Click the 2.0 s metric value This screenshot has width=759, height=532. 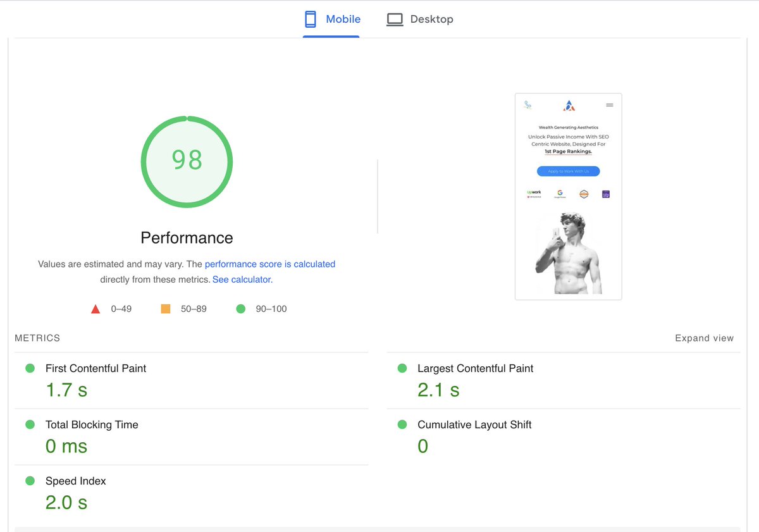click(x=66, y=503)
